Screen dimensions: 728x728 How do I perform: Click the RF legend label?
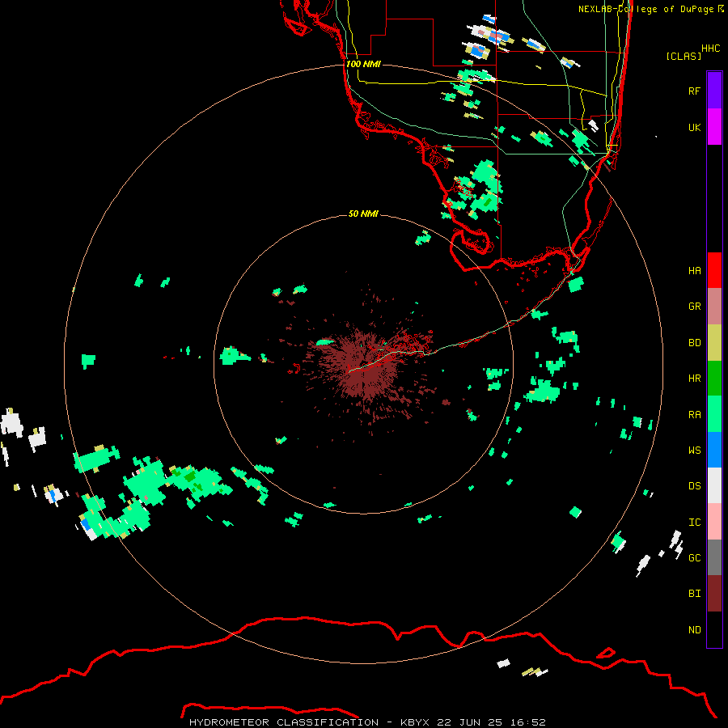point(694,91)
